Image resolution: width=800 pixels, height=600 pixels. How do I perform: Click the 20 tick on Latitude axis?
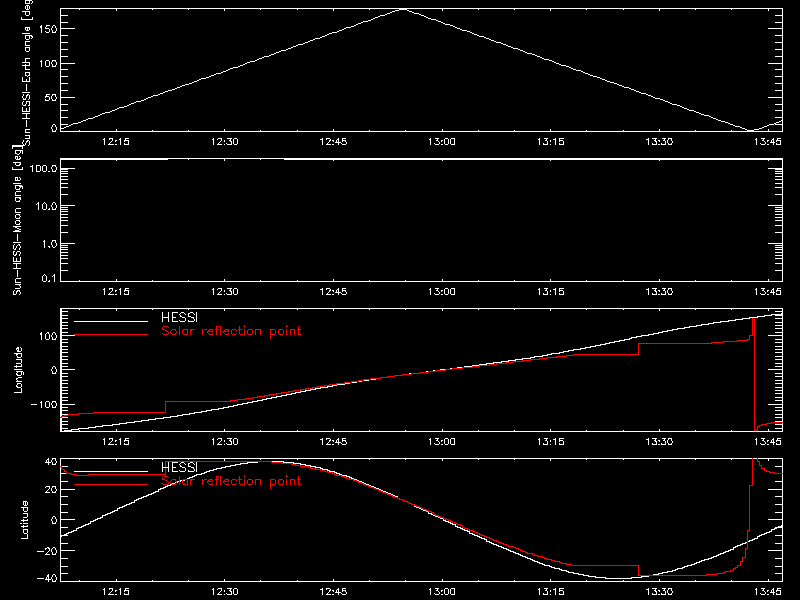click(x=51, y=490)
